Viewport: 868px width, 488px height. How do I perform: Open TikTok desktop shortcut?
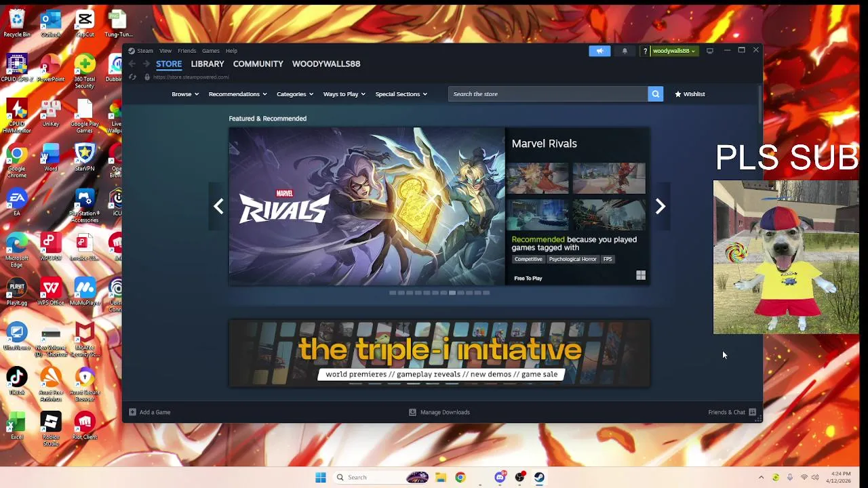[16, 381]
